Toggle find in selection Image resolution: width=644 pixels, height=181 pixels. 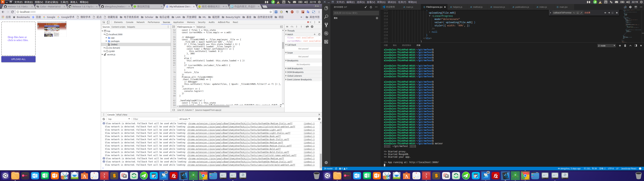pyautogui.click(x=612, y=13)
